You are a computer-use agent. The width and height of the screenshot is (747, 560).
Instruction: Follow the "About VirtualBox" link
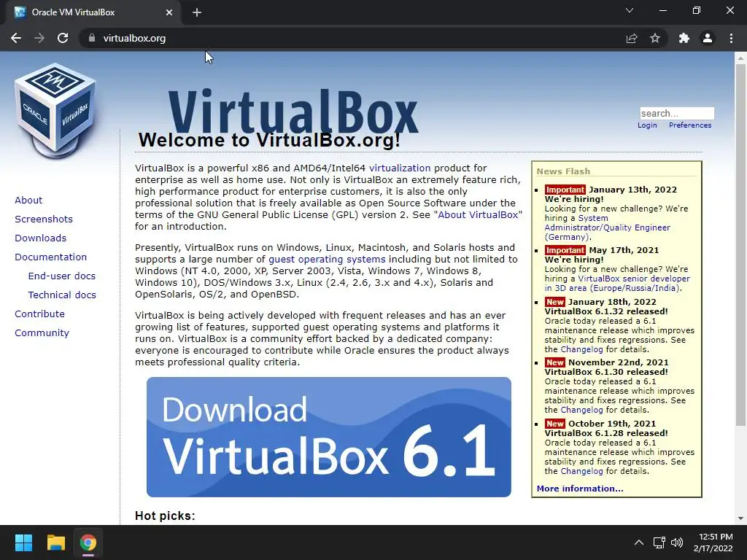click(478, 215)
